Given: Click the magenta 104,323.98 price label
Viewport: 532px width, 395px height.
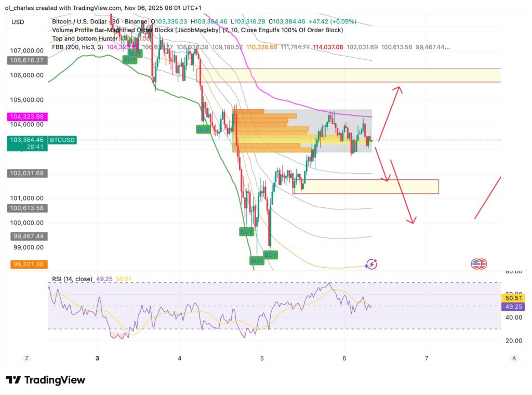Looking at the screenshot, I should 28,116.
